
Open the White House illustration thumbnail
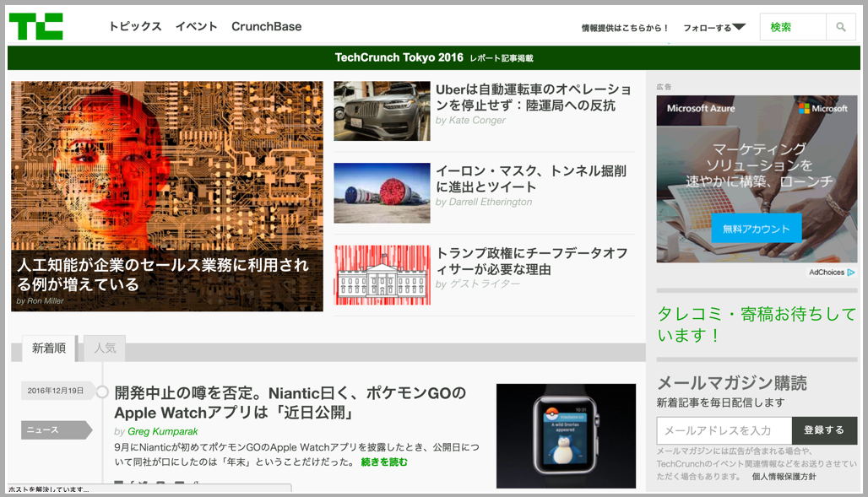pyautogui.click(x=382, y=275)
